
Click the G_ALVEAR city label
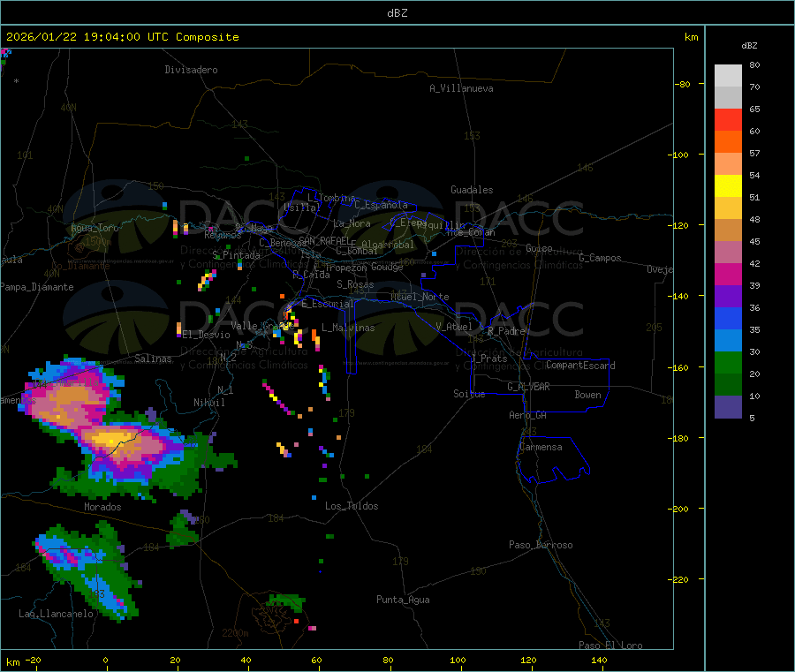tap(528, 387)
